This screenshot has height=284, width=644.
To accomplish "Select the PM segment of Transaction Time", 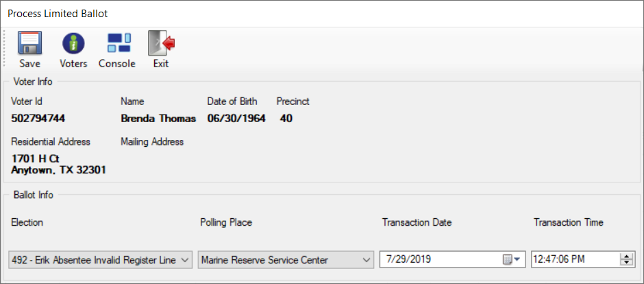I will click(578, 259).
